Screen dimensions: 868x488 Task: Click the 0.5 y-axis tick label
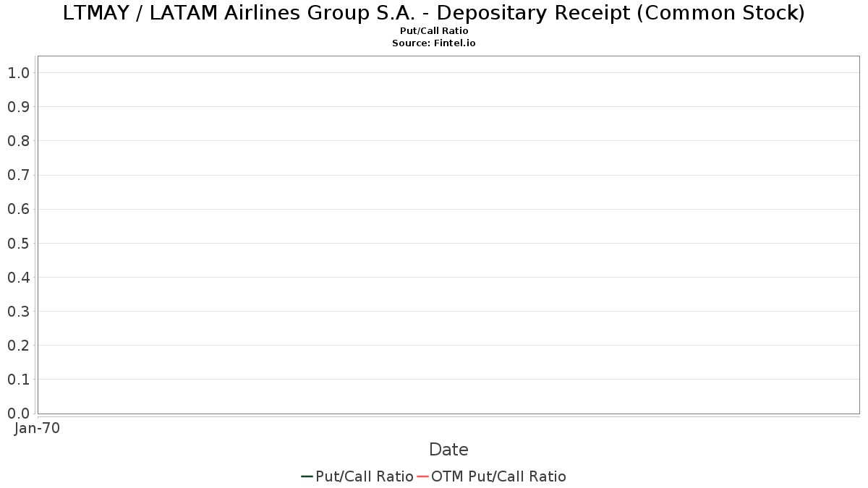[x=18, y=243]
